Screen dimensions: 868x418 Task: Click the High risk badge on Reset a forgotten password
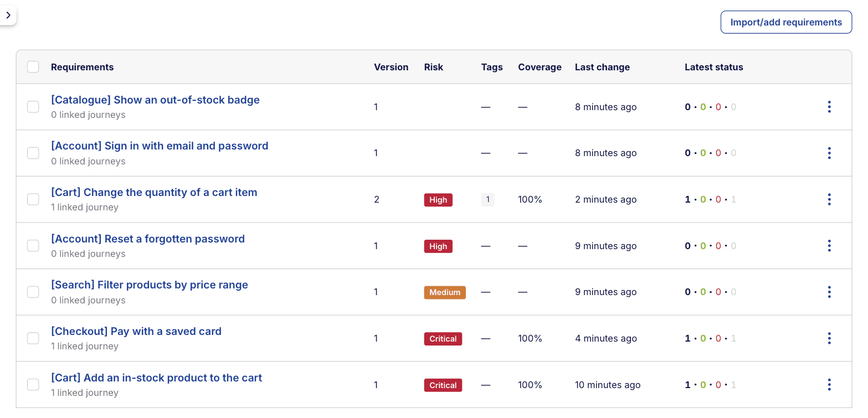point(438,246)
